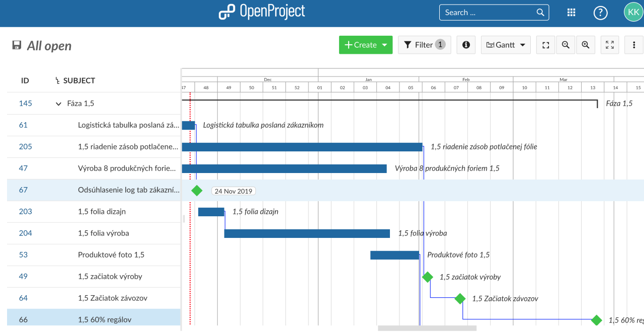Open the modules grid menu
This screenshot has width=644, height=332.
(571, 13)
